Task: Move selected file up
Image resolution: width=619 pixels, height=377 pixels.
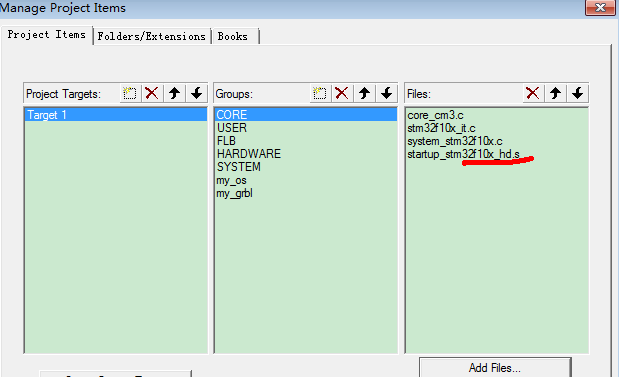Action: tap(555, 94)
